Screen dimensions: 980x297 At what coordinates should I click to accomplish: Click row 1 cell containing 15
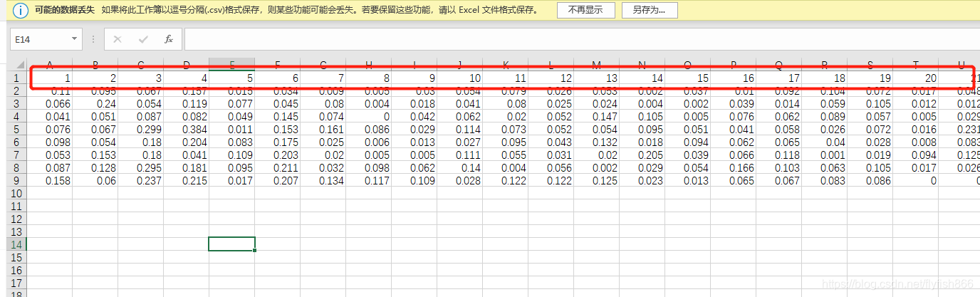tap(687, 78)
